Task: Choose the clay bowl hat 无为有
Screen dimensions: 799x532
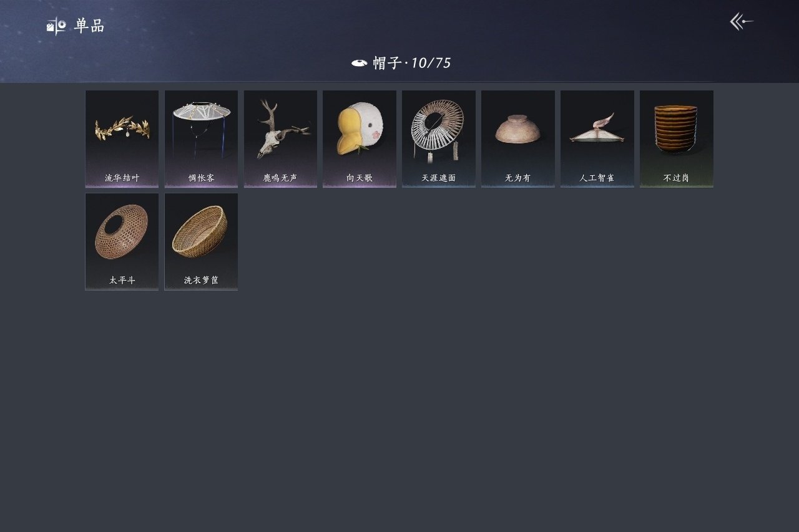Action: [518, 139]
